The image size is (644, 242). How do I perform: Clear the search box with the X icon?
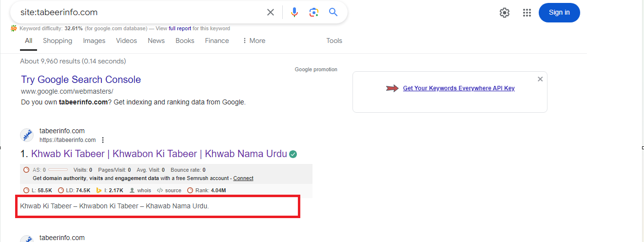tap(271, 12)
